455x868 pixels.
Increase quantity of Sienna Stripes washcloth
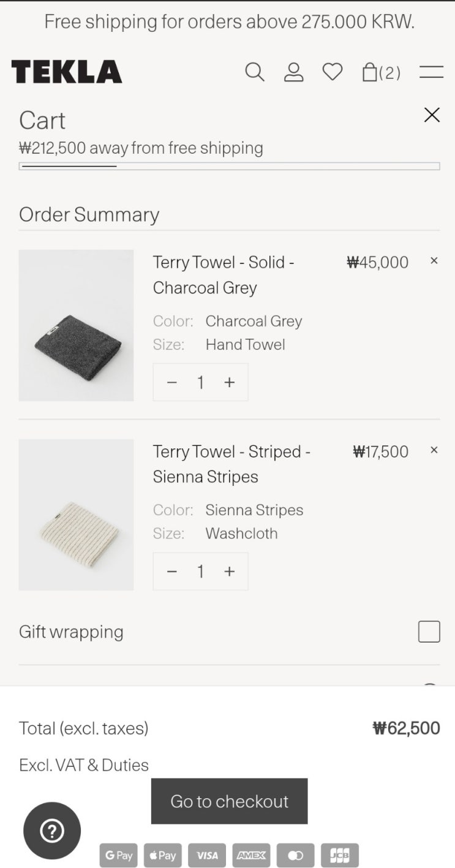point(230,572)
